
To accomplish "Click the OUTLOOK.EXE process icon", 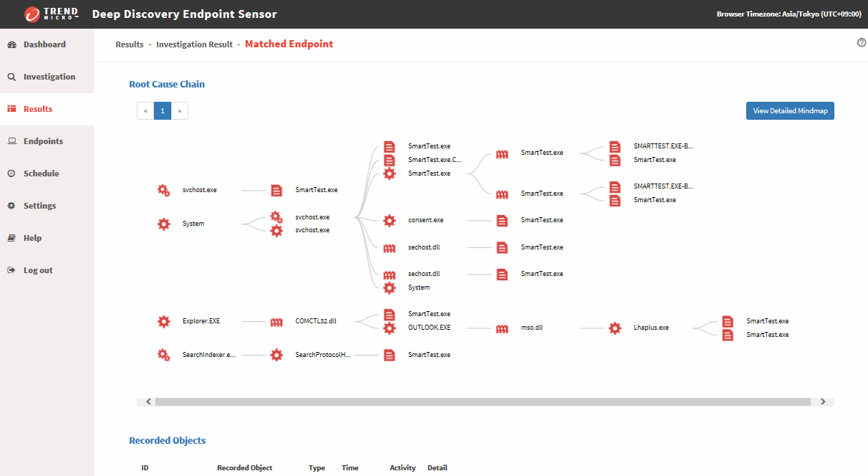I will tap(389, 328).
